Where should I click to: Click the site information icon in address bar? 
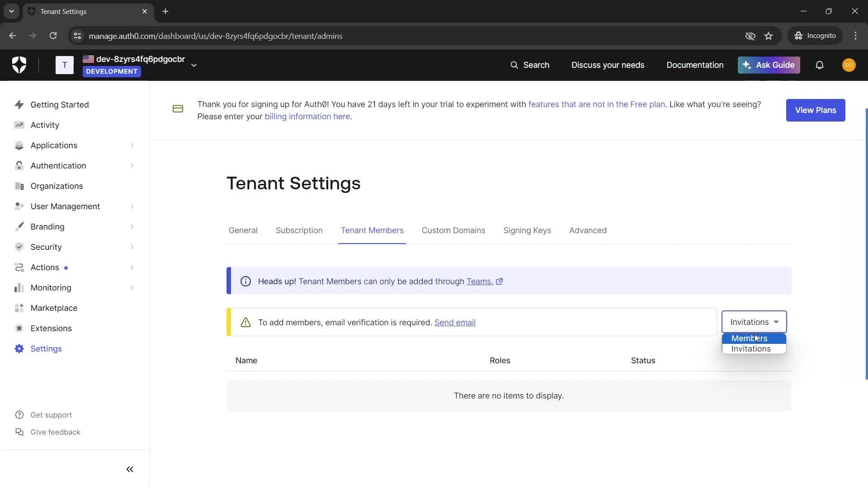click(x=77, y=36)
